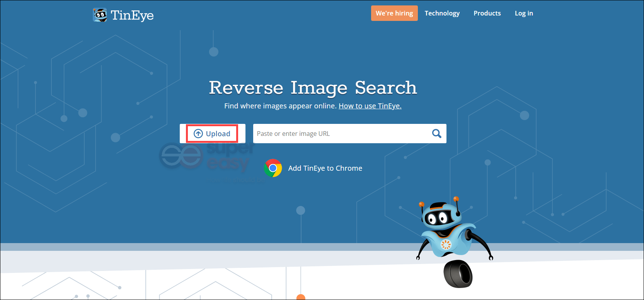Open the How to use TinEye link

(x=370, y=106)
